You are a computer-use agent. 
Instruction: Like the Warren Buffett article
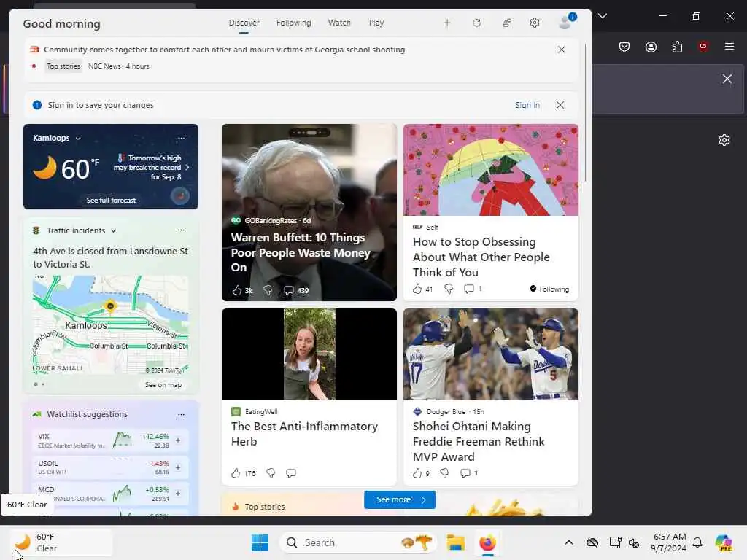tap(237, 290)
